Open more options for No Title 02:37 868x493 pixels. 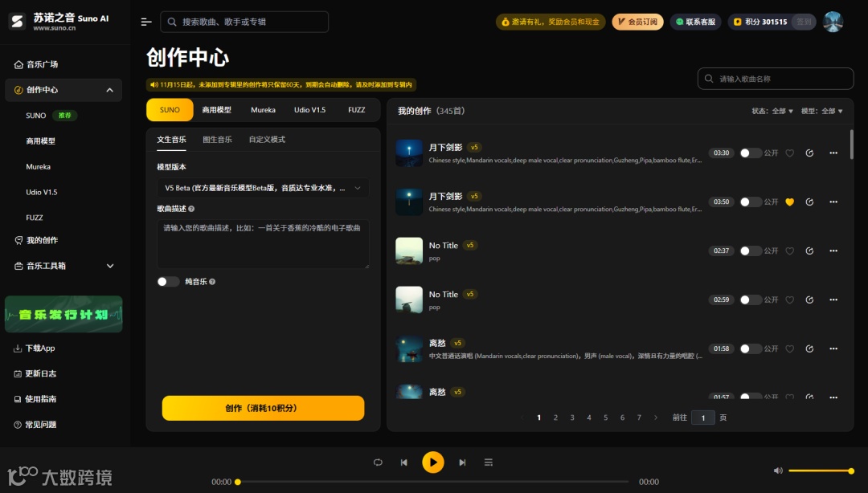pyautogui.click(x=833, y=251)
